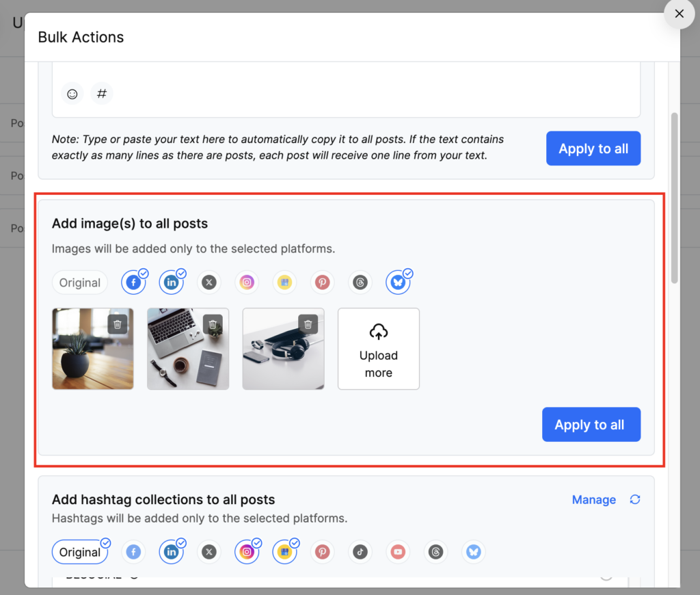
Task: Open Manage hashtag collections link
Action: pyautogui.click(x=594, y=499)
